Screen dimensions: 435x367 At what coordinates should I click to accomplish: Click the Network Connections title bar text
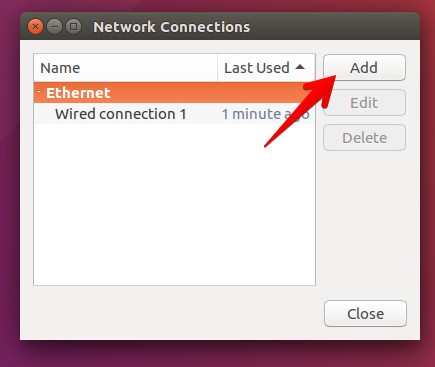171,27
